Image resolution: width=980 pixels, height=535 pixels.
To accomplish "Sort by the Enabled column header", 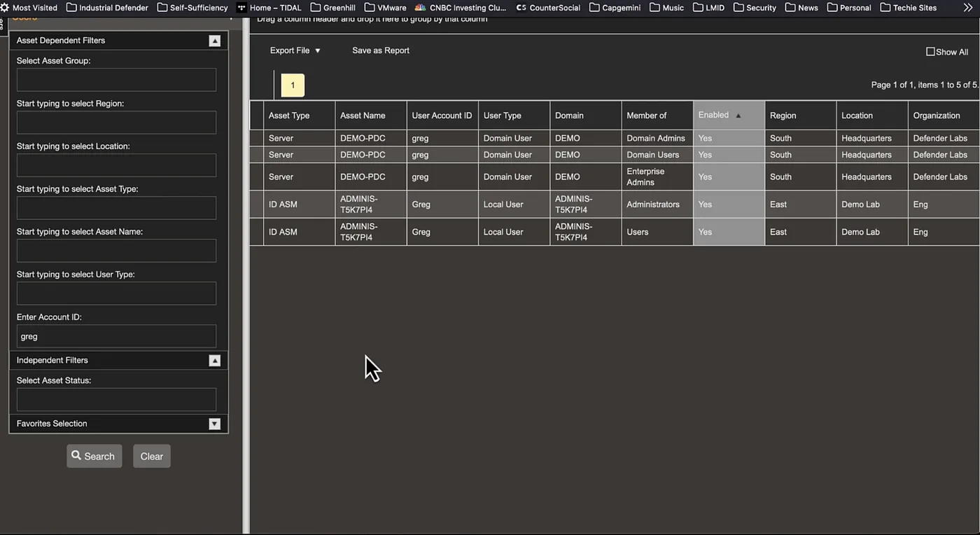I will (x=729, y=115).
